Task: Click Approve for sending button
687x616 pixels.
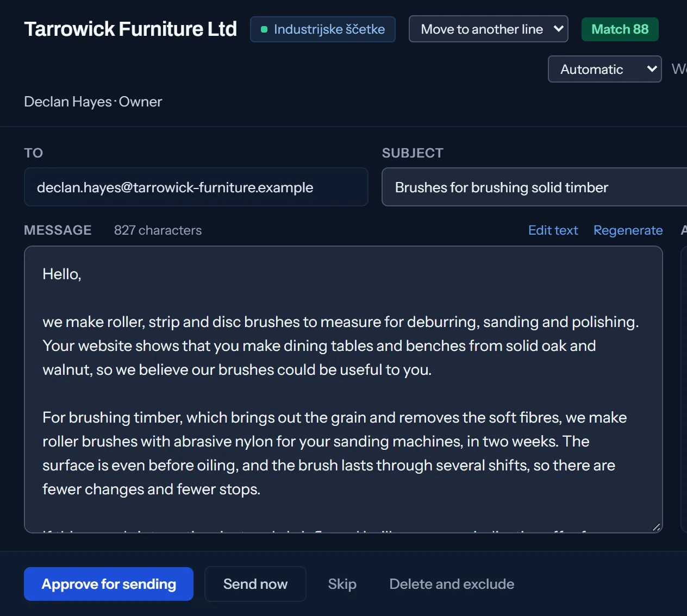Action: 109,584
